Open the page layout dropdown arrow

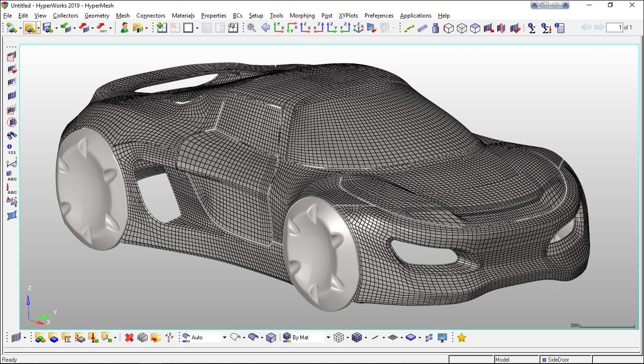click(x=197, y=28)
